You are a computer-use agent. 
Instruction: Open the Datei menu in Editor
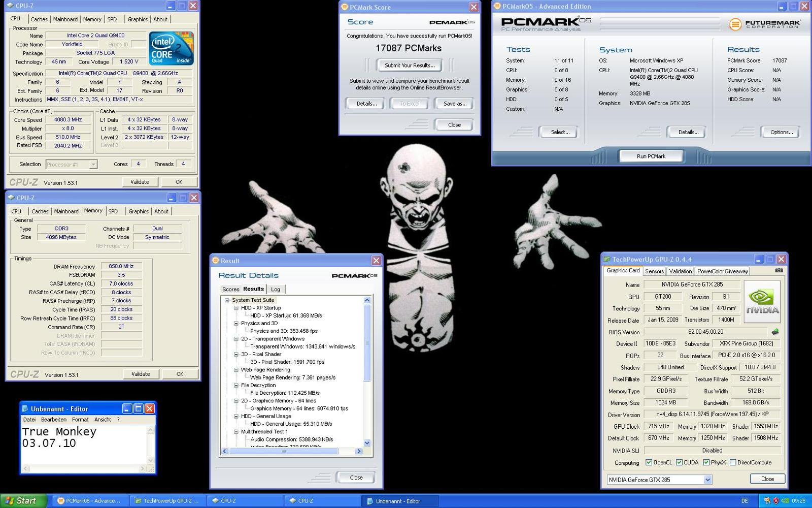click(29, 420)
